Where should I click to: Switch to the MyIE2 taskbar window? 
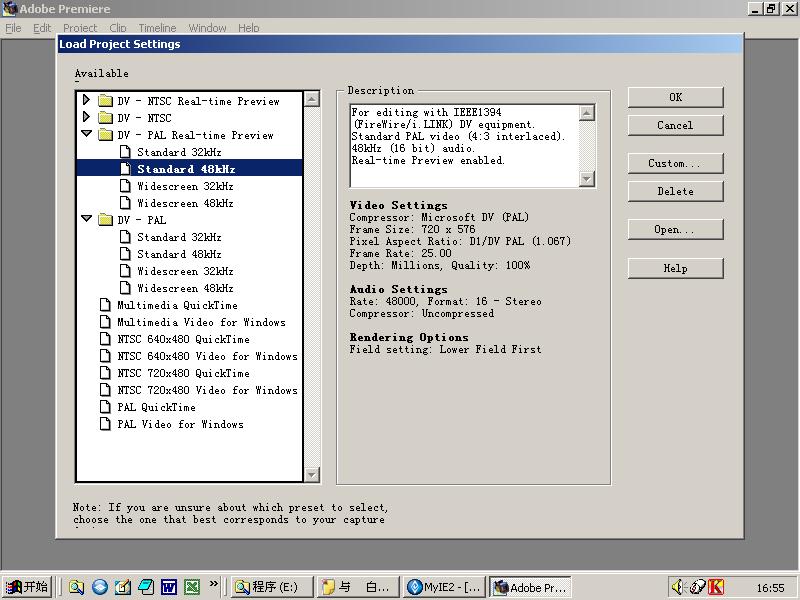(x=445, y=587)
